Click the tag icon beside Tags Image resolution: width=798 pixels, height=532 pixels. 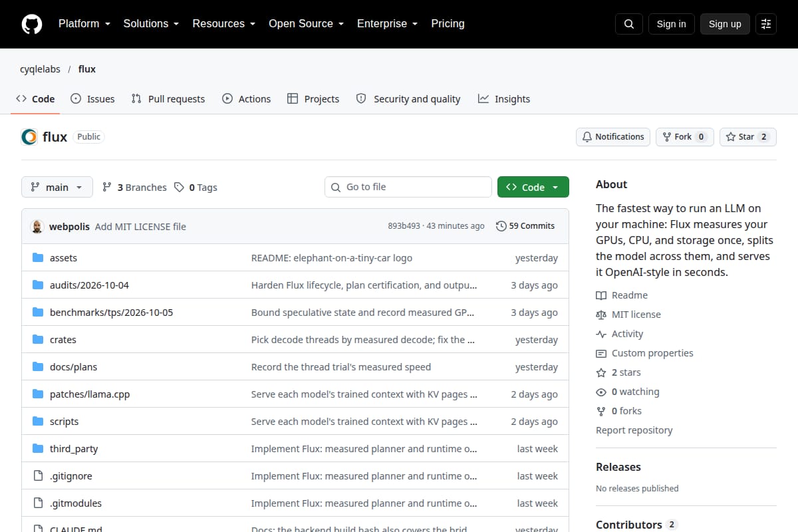[x=179, y=188]
